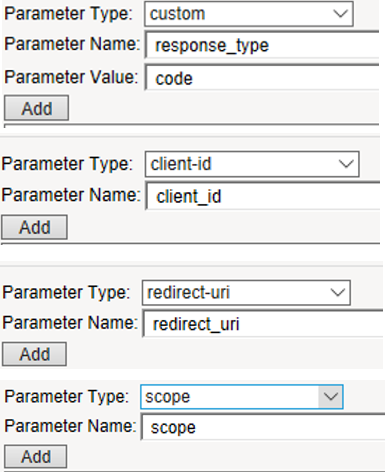
Task: Click Add below the scope name field
Action: 35,456
